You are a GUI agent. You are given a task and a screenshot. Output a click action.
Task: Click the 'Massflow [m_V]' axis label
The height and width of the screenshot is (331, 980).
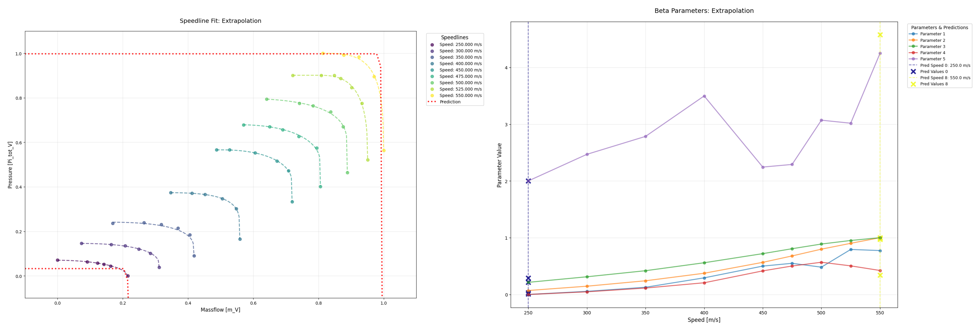coord(220,310)
